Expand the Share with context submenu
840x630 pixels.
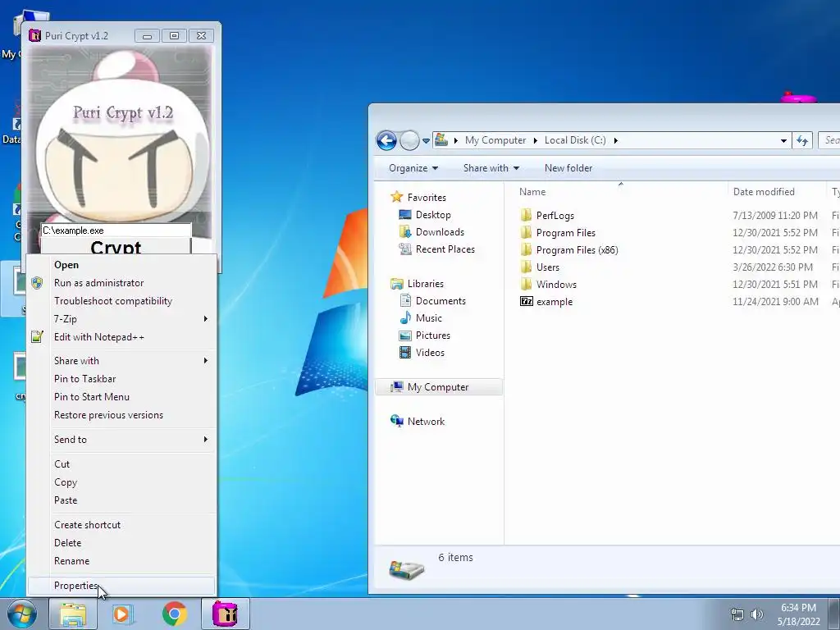coord(121,361)
